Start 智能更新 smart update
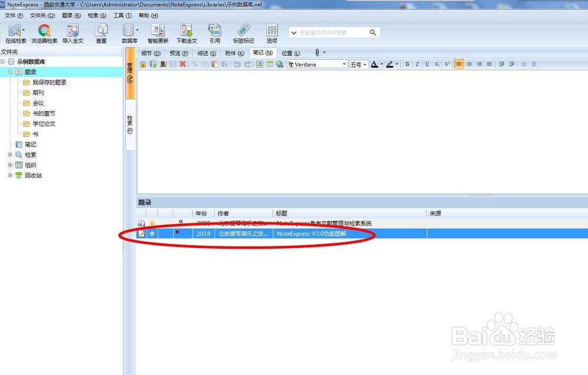Screen dimensions: 588x375 pyautogui.click(x=158, y=33)
